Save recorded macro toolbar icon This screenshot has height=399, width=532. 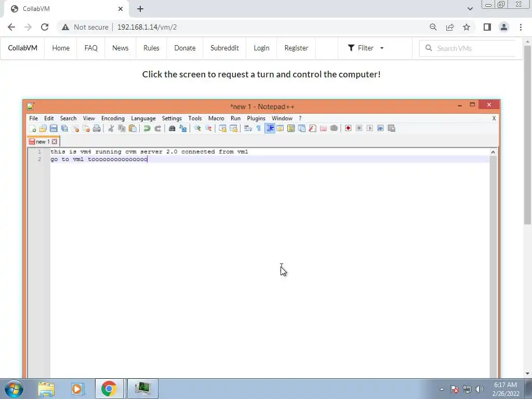click(392, 128)
